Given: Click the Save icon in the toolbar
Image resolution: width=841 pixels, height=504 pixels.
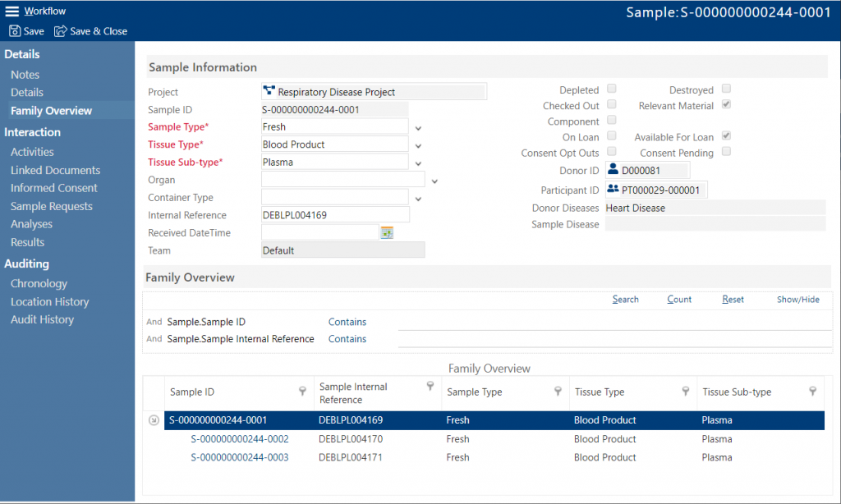Looking at the screenshot, I should coord(15,30).
